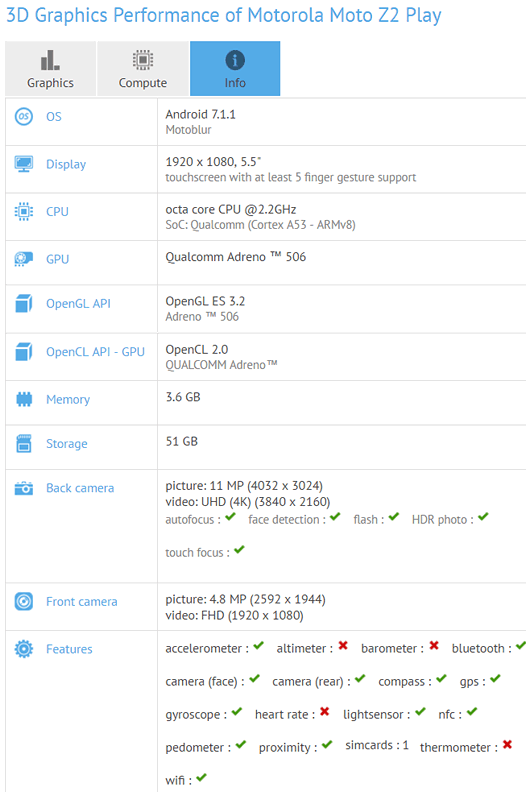The height and width of the screenshot is (792, 526).
Task: Click the Motoblur text
Action: (188, 130)
